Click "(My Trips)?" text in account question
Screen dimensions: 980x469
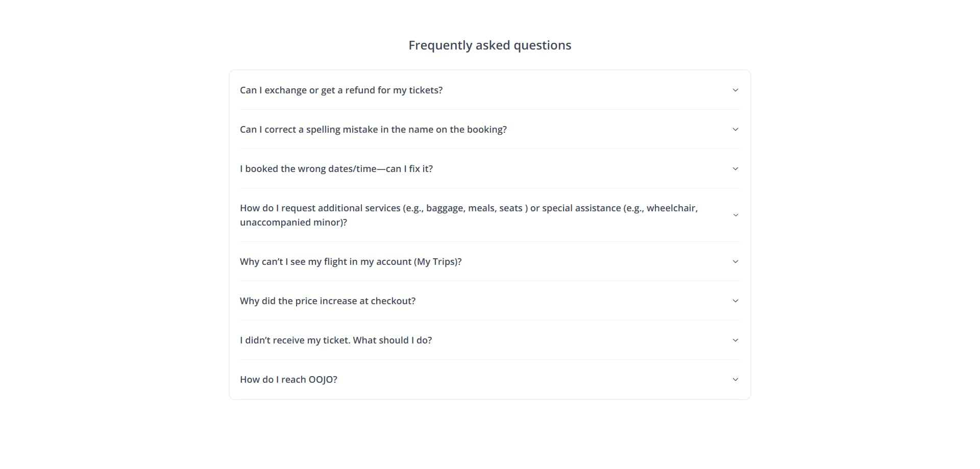tap(438, 262)
